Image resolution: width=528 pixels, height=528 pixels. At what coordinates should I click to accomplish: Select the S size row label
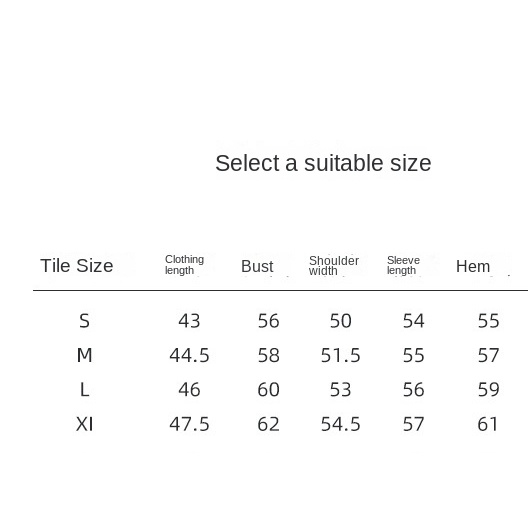pos(84,321)
